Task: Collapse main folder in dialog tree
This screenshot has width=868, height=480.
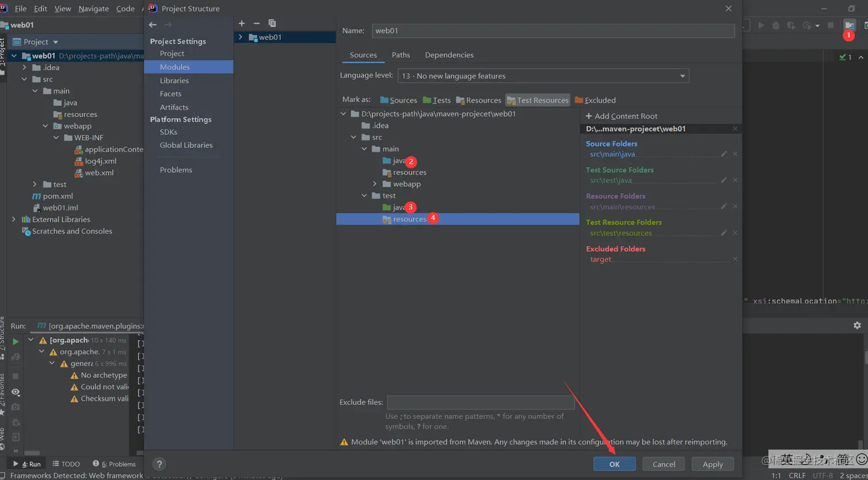Action: tap(365, 149)
